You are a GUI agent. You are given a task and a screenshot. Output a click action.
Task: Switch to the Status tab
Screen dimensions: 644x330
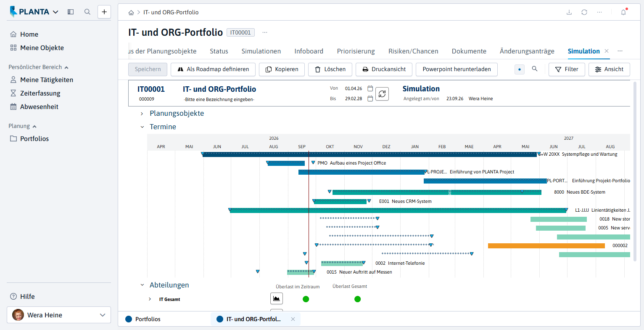(x=219, y=51)
